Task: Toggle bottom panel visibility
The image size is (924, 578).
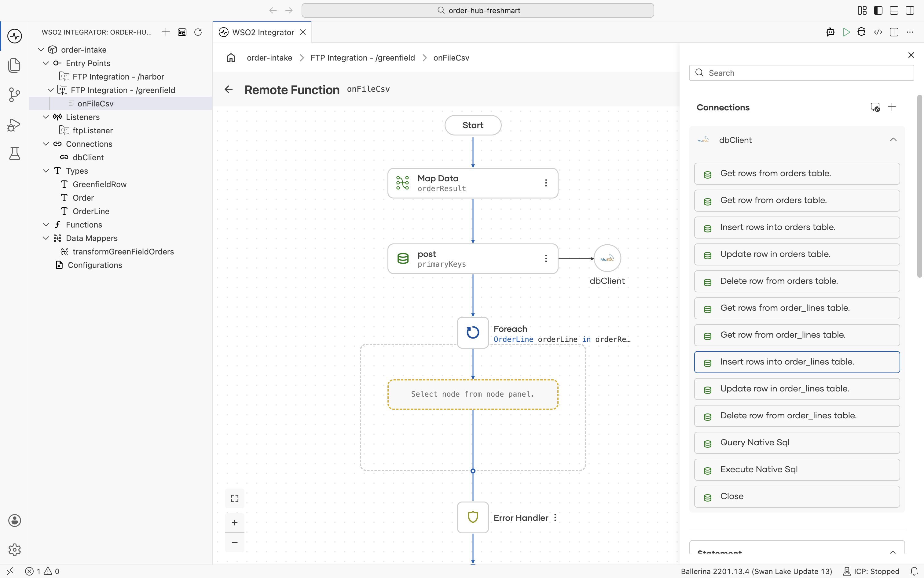Action: 894,10
